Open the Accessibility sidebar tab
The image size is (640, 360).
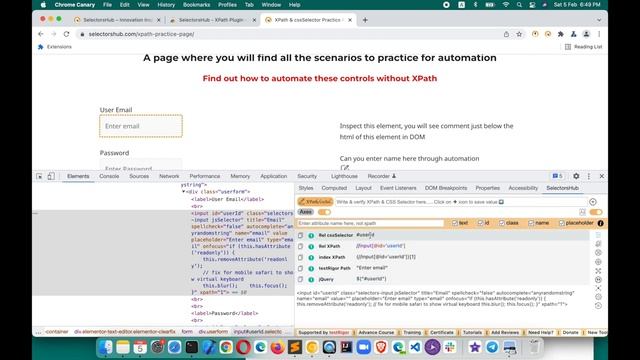523,188
